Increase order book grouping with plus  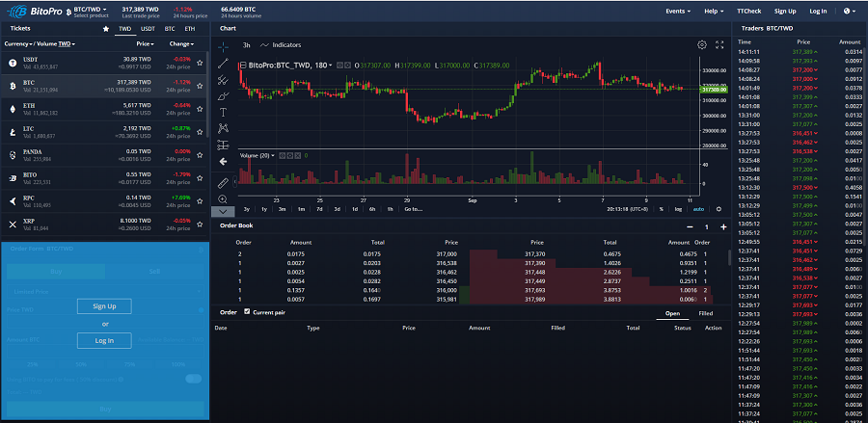(723, 226)
